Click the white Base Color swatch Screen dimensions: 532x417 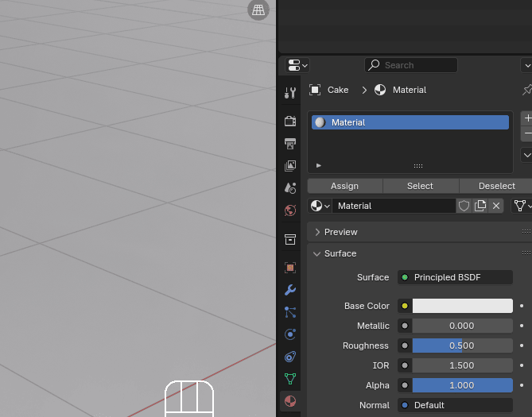click(462, 306)
